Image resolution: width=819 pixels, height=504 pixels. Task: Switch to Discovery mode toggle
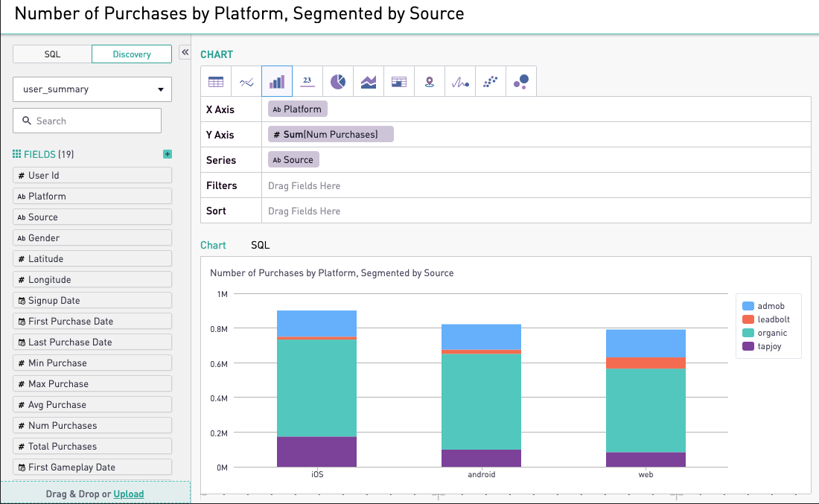132,54
